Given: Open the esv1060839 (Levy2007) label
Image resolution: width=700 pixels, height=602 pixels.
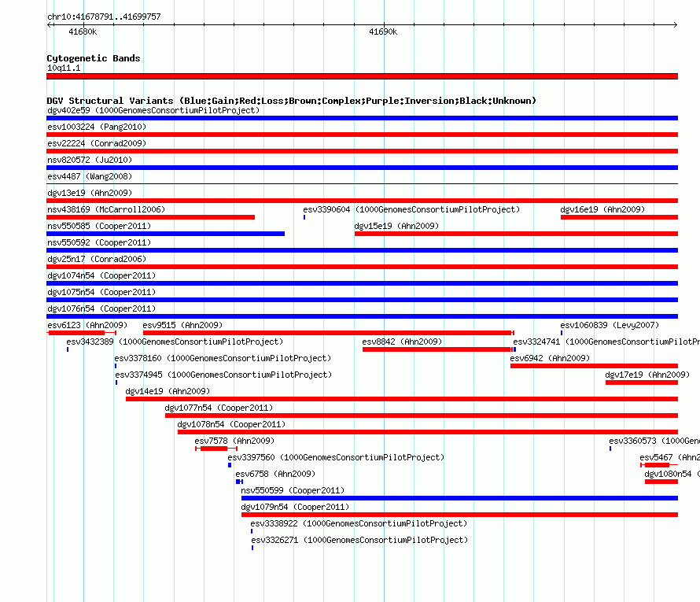Looking at the screenshot, I should click(610, 325).
